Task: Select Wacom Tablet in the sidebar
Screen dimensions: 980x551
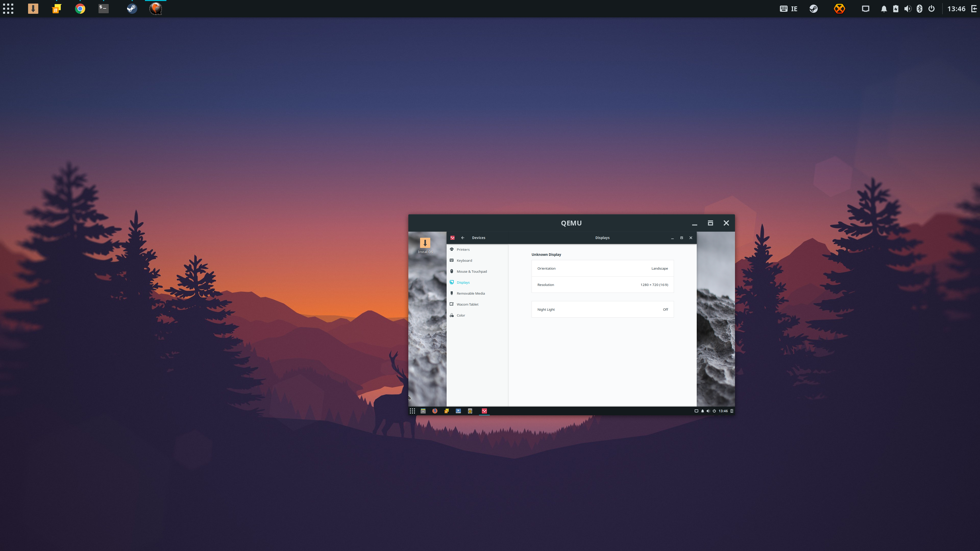Action: point(477,305)
